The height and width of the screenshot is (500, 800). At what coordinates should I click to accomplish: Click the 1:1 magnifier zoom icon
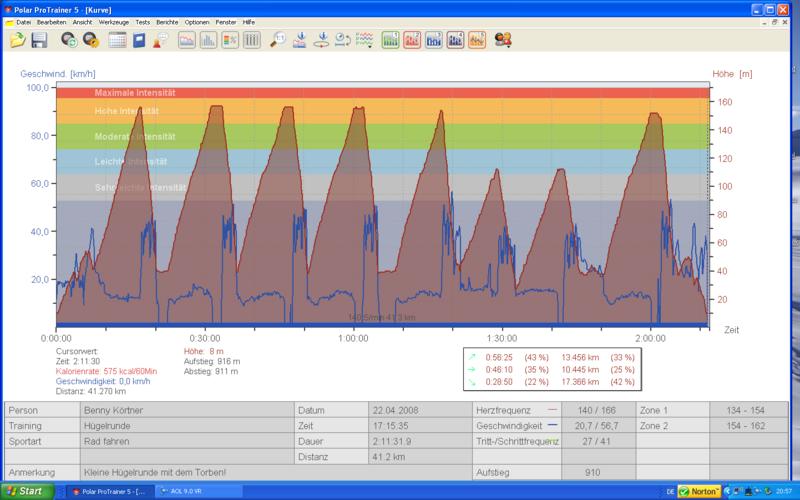278,40
